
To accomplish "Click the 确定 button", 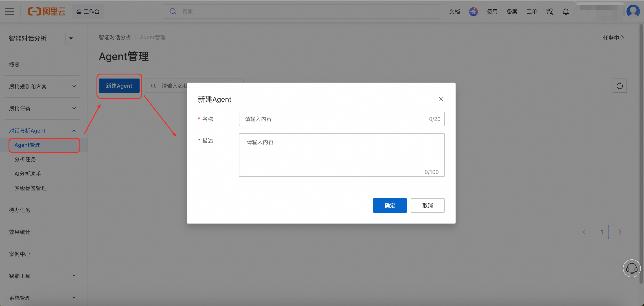I will pos(390,205).
